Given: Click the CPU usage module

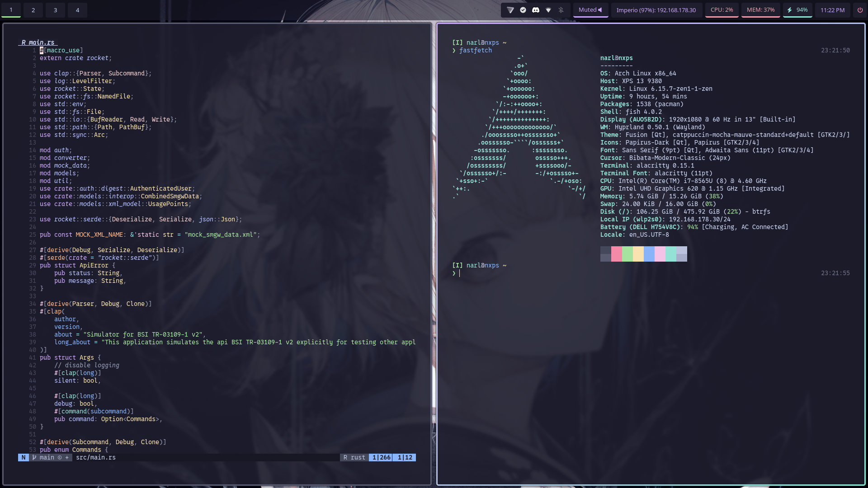Looking at the screenshot, I should 722,10.
